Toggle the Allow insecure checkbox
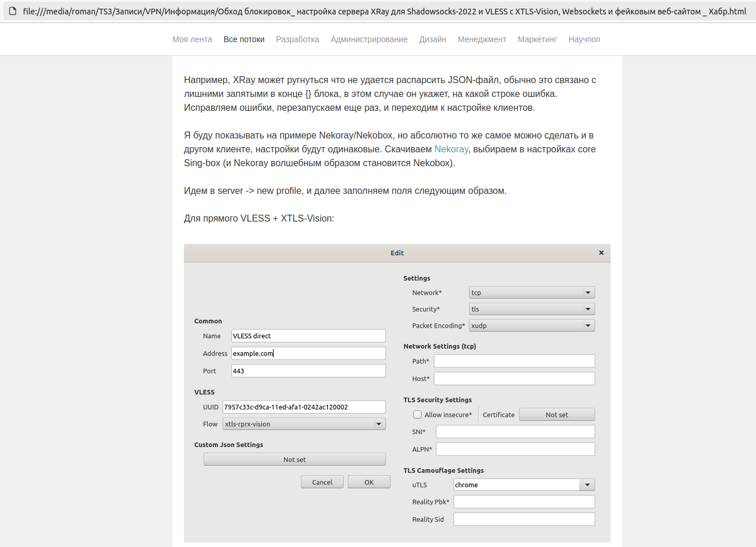The image size is (756, 547). click(418, 414)
